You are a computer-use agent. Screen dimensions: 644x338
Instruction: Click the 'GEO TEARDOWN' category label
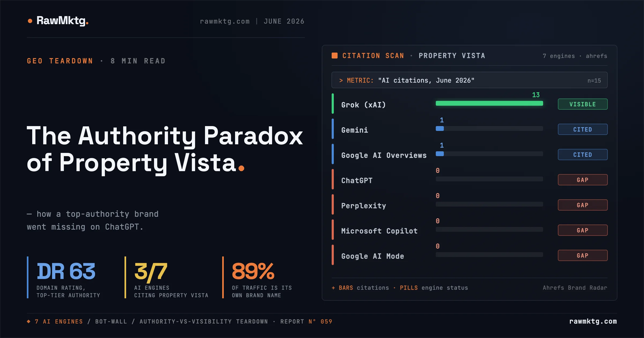60,61
